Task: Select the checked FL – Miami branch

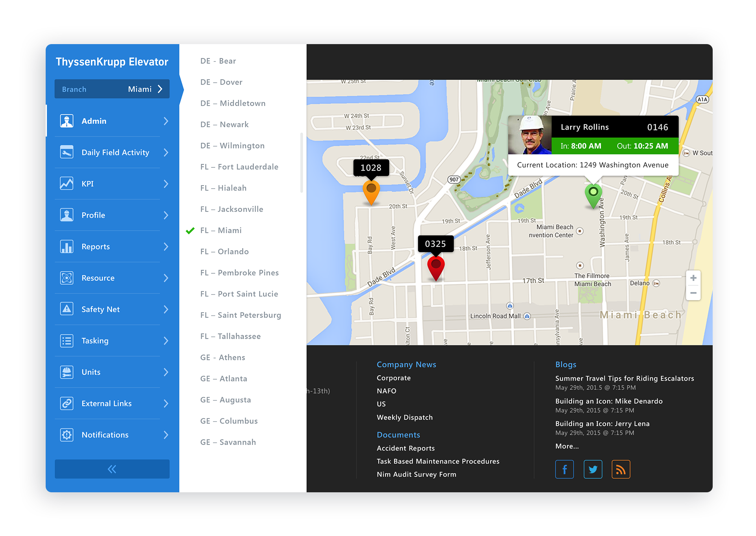Action: [221, 230]
